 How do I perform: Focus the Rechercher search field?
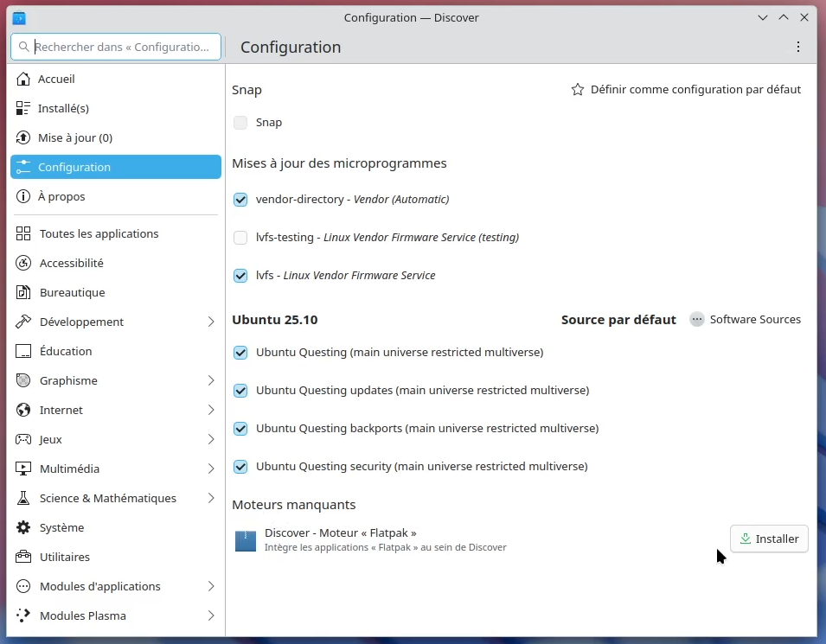pyautogui.click(x=121, y=47)
